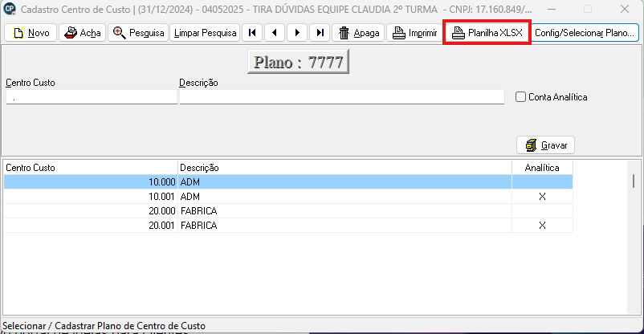Click the Imprimir print button
The width and height of the screenshot is (644, 334).
click(414, 33)
